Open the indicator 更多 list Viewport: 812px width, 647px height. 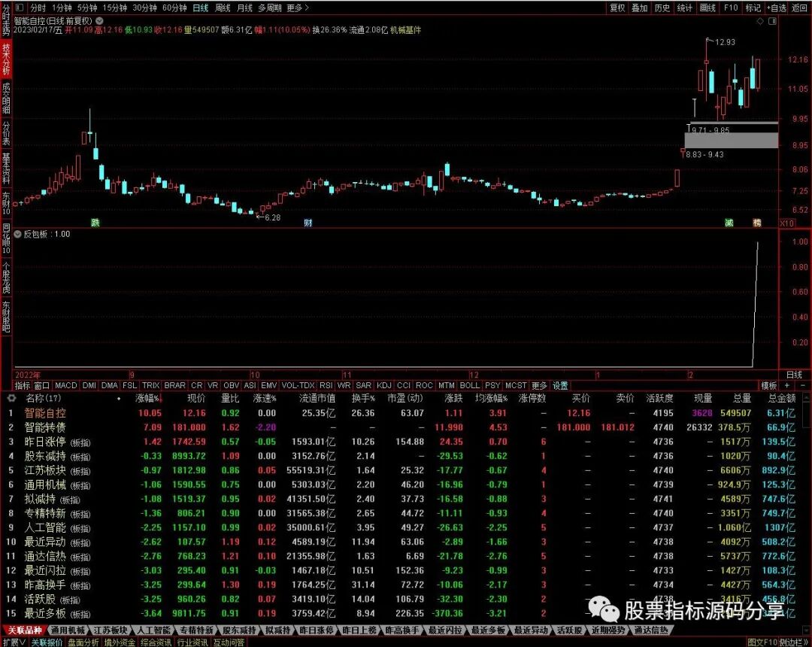tap(539, 385)
